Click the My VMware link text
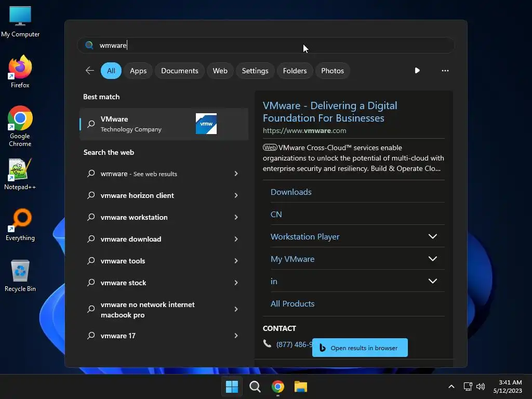This screenshot has height=399, width=532. pos(292,259)
